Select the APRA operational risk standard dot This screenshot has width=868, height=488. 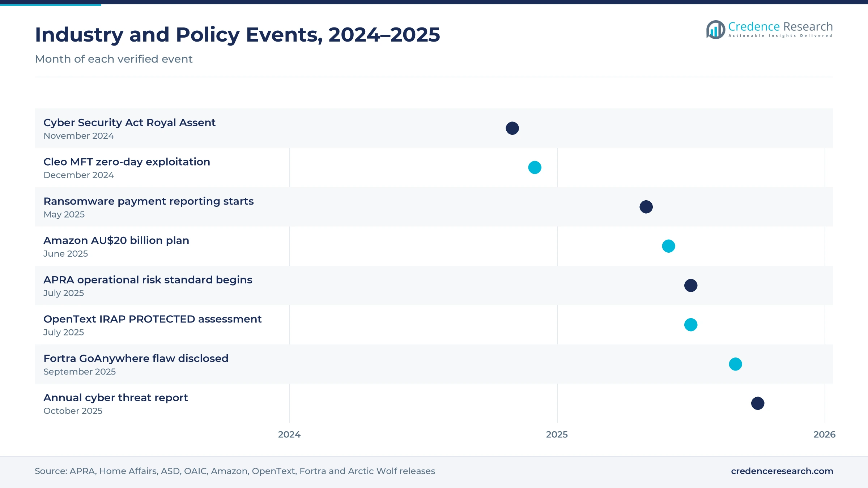691,286
